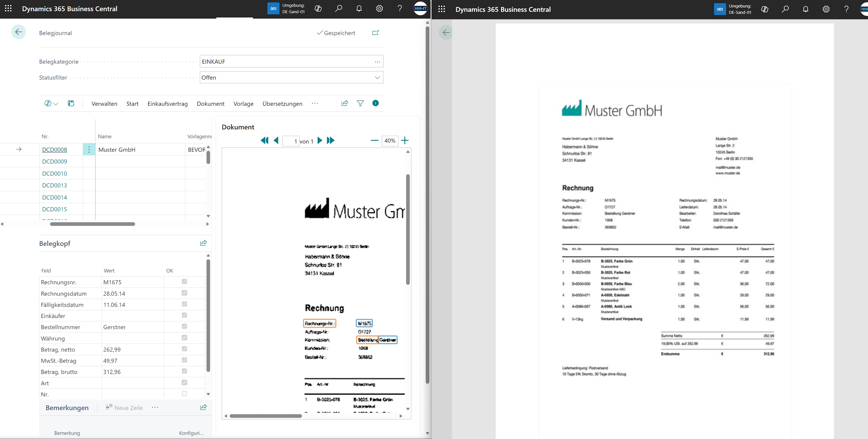Click the document preview vertical scrollbar
Viewport: 868px width, 439px height.
point(408,229)
